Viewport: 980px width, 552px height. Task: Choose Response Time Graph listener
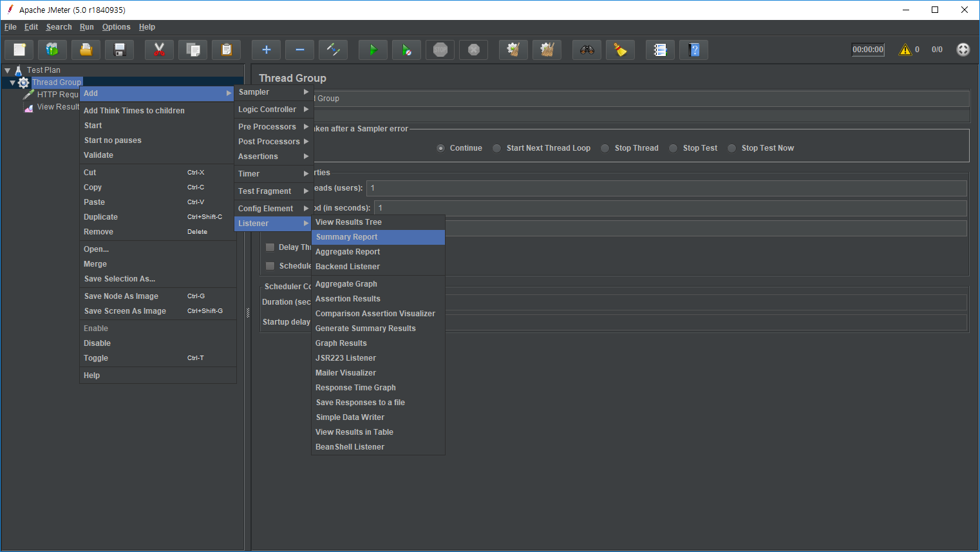tap(378, 388)
